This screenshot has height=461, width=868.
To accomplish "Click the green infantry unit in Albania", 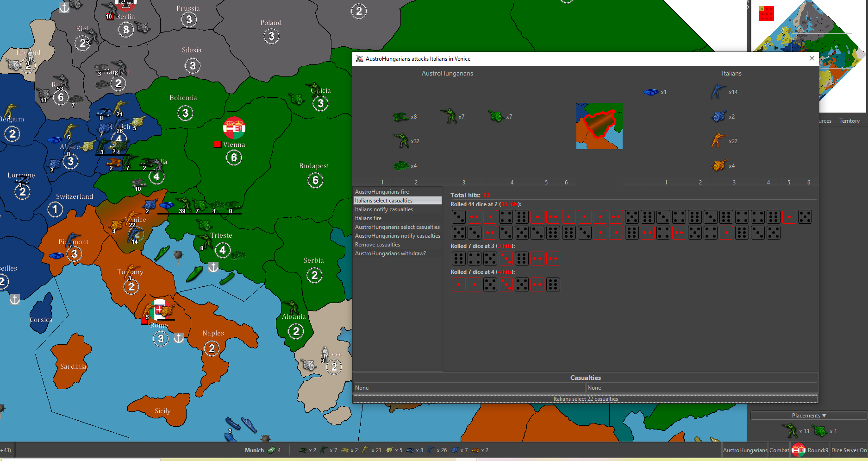I will (292, 307).
